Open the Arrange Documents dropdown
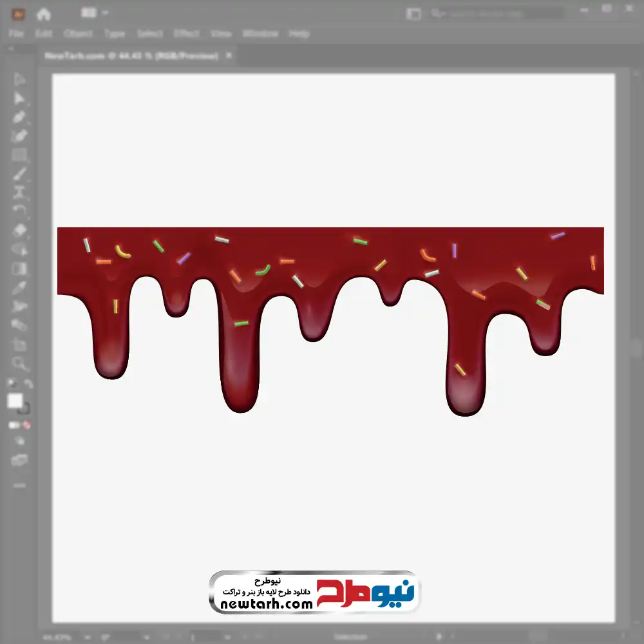644x644 pixels. click(x=94, y=13)
